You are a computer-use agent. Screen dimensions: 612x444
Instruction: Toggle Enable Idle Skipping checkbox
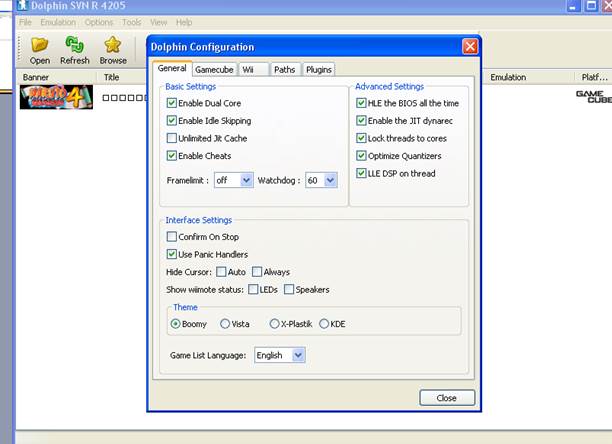171,120
